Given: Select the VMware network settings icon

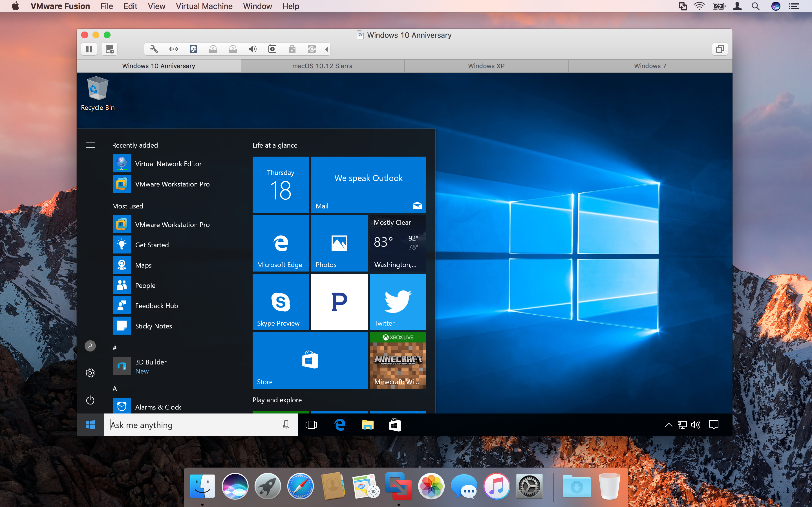Looking at the screenshot, I should click(x=174, y=49).
